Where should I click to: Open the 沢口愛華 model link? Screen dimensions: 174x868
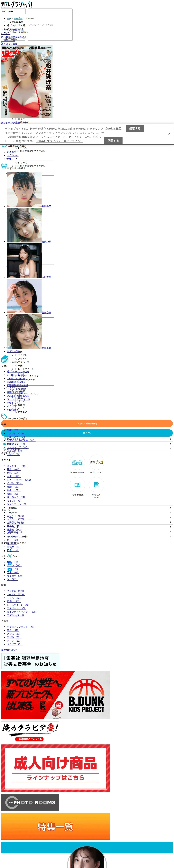46,277
